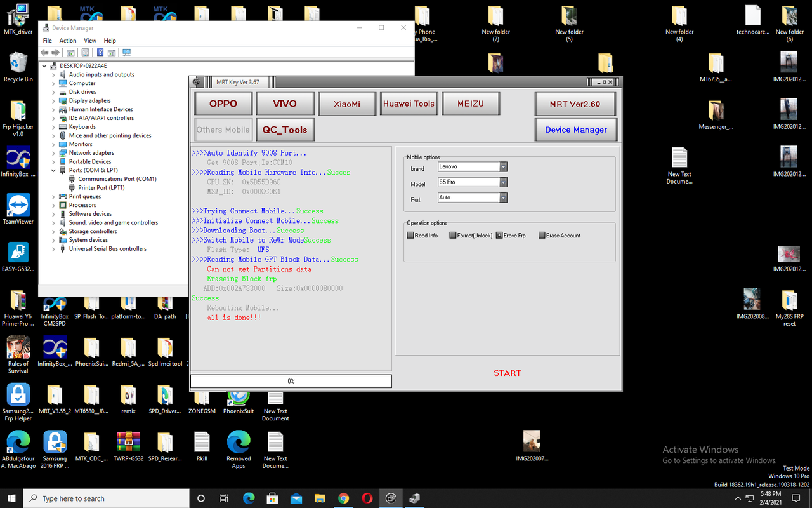
Task: Click the Help icon in Device Manager toolbar
Action: tap(100, 52)
